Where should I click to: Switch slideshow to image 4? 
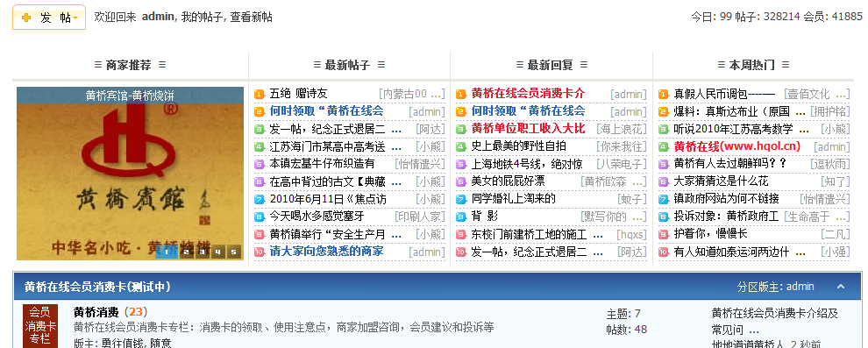coord(217,252)
